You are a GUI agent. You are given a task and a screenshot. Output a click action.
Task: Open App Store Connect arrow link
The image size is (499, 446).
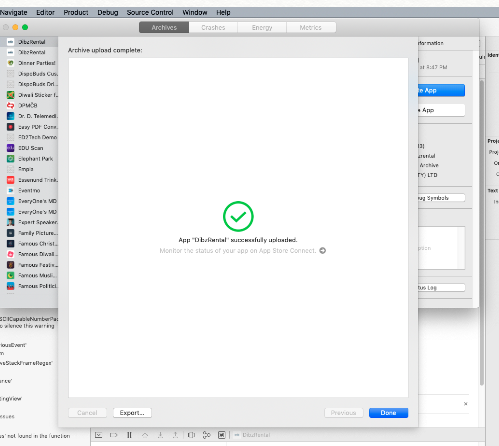(x=322, y=251)
